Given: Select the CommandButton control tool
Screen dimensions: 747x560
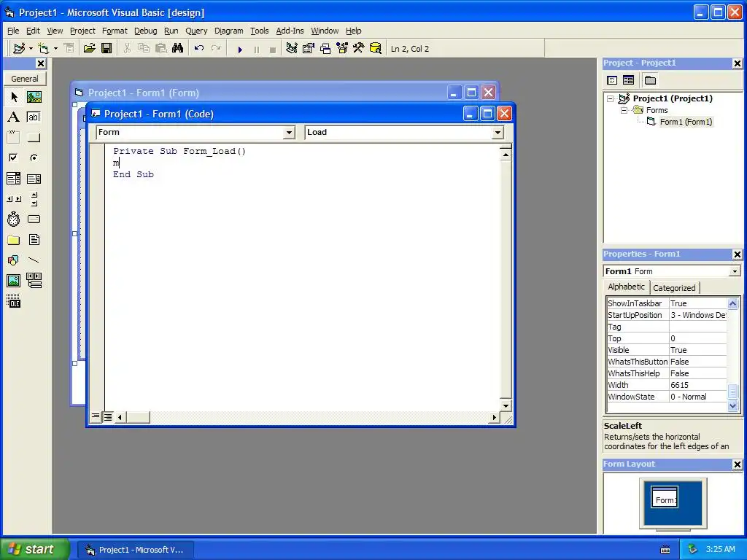Looking at the screenshot, I should (x=34, y=138).
